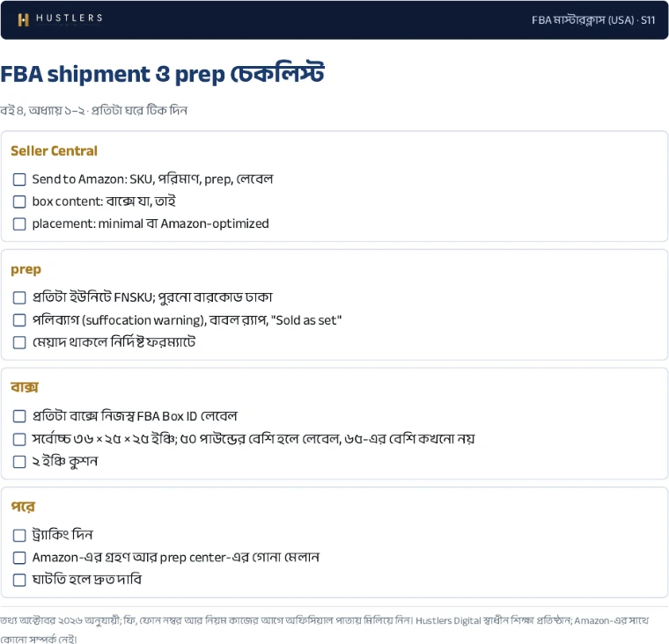Click the 'বাক্স' section heading
This screenshot has width=669, height=644.
coord(25,387)
